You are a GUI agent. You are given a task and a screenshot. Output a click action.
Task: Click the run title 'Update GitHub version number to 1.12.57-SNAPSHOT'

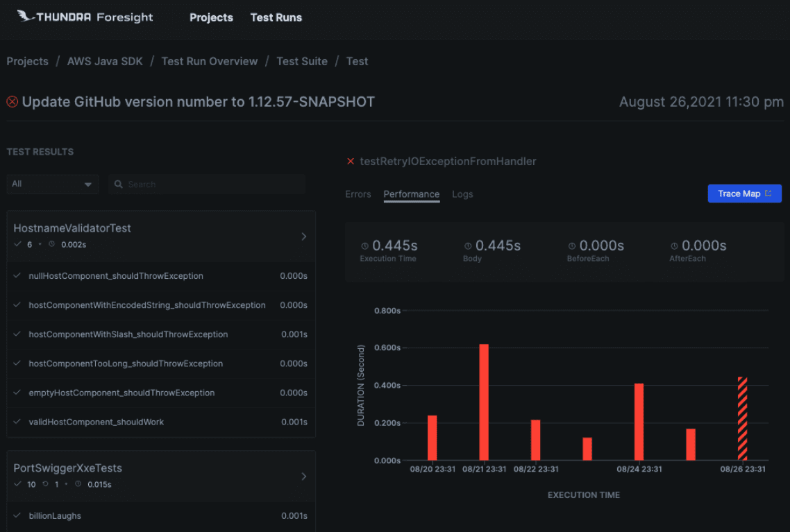click(199, 102)
